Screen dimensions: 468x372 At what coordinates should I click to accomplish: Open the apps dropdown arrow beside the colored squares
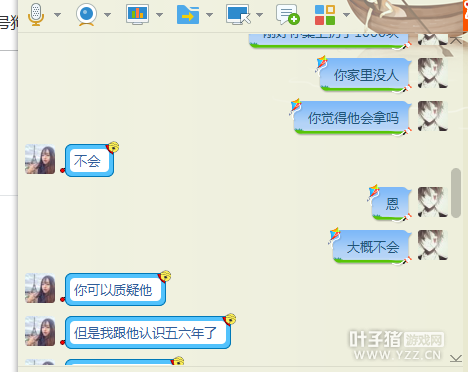[x=346, y=15]
